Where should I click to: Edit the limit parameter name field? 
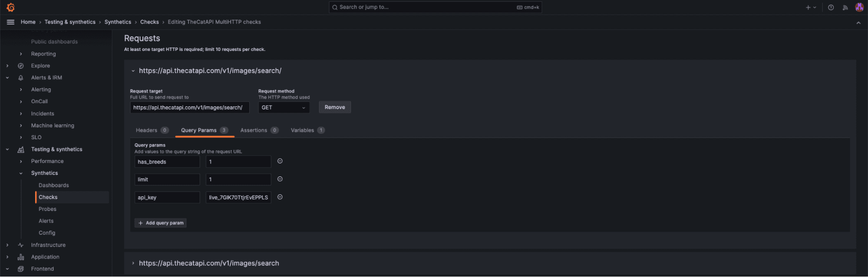pos(167,180)
